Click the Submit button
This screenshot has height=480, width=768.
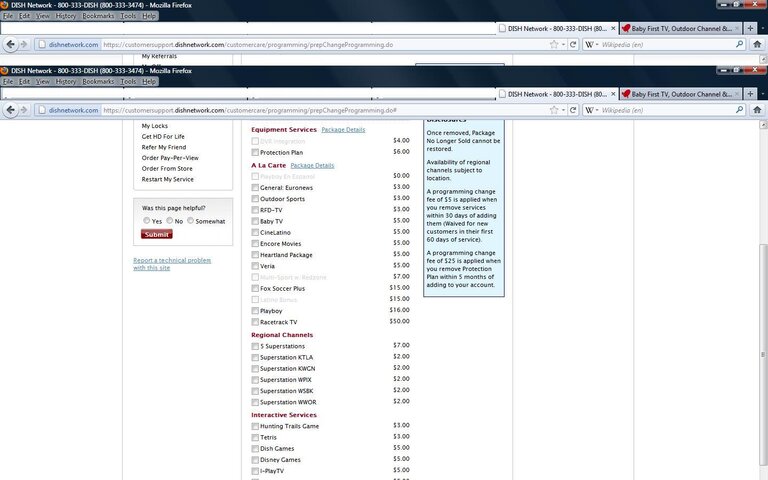click(x=157, y=235)
